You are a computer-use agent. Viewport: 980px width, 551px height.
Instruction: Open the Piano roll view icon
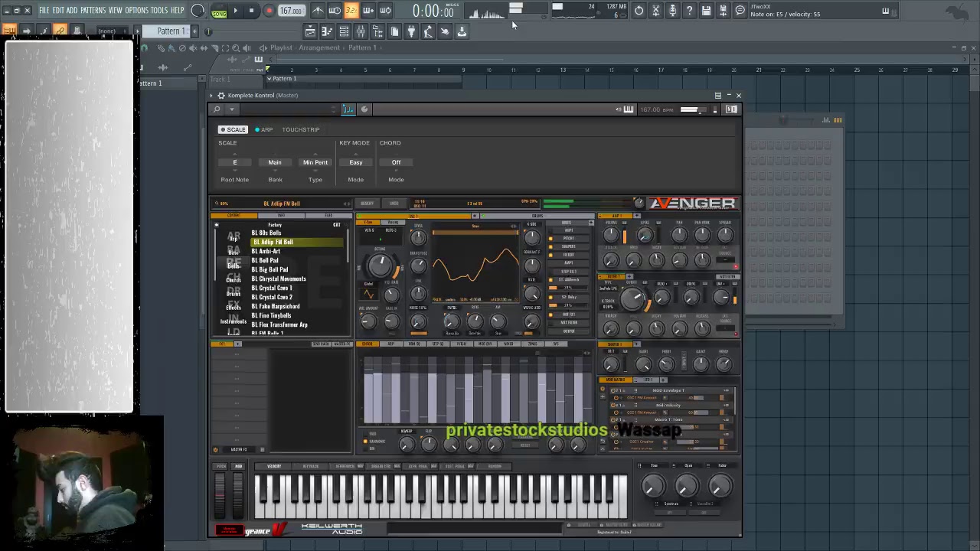(327, 31)
